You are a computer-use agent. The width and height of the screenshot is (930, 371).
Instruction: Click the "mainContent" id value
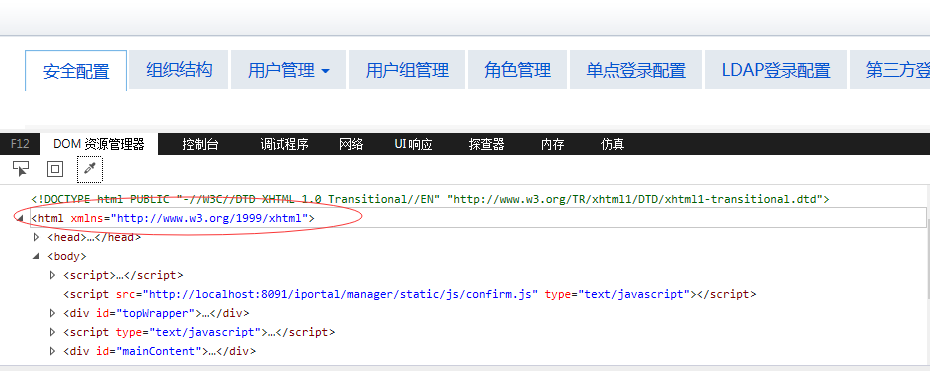click(x=162, y=351)
